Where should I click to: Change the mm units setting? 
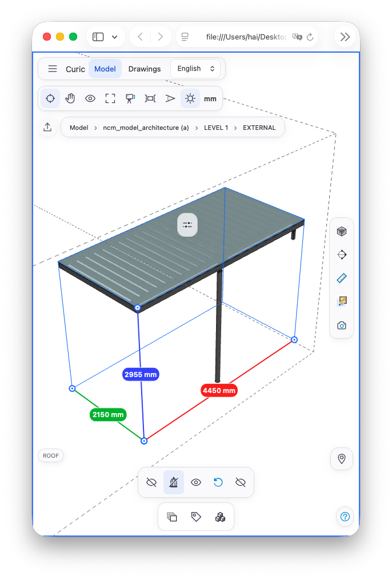[210, 99]
